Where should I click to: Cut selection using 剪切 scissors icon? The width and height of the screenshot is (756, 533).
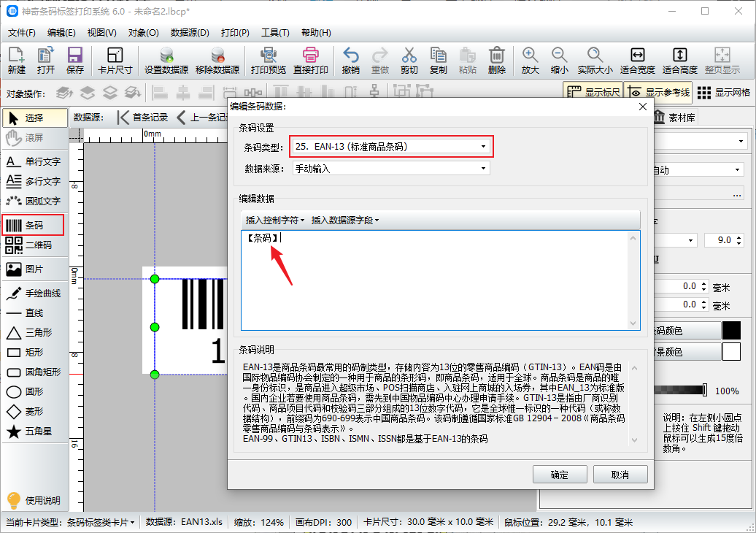(409, 61)
